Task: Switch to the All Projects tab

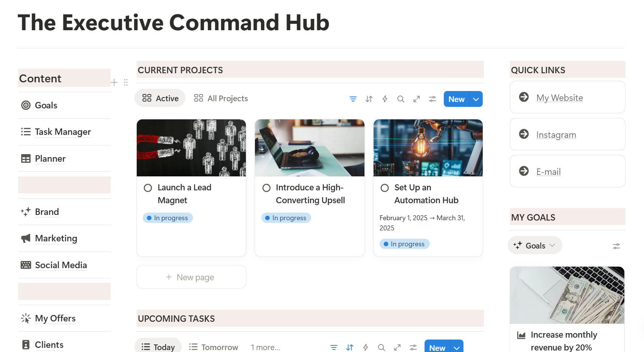Action: (221, 99)
